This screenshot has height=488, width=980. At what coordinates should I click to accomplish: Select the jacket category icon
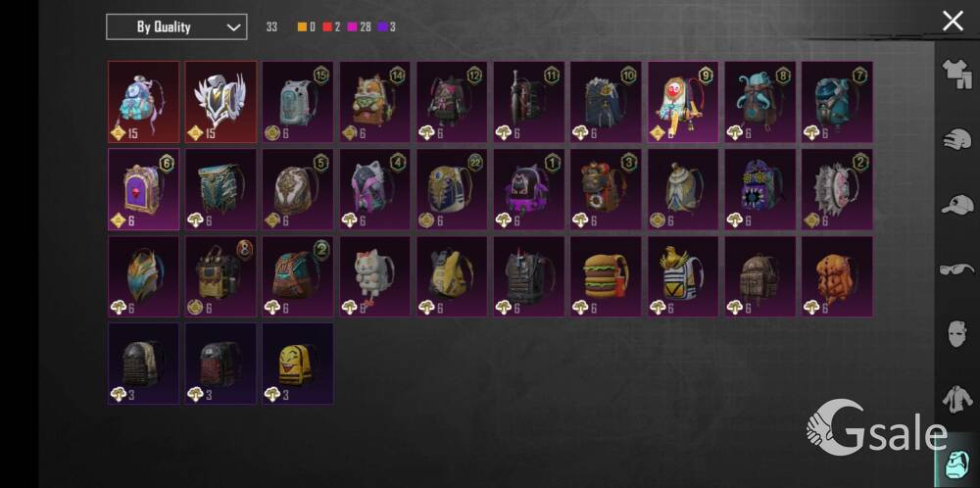[956, 399]
